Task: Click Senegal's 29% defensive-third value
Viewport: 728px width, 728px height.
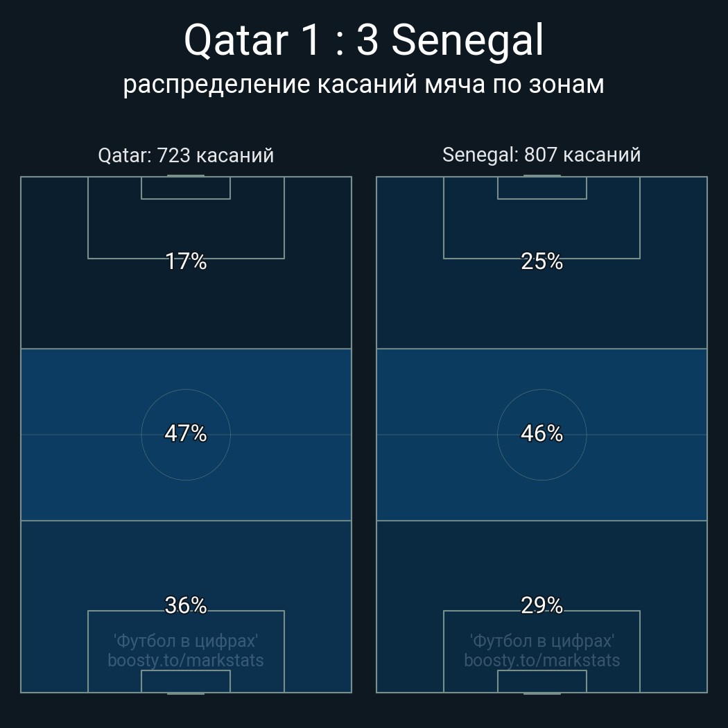Action: (541, 605)
